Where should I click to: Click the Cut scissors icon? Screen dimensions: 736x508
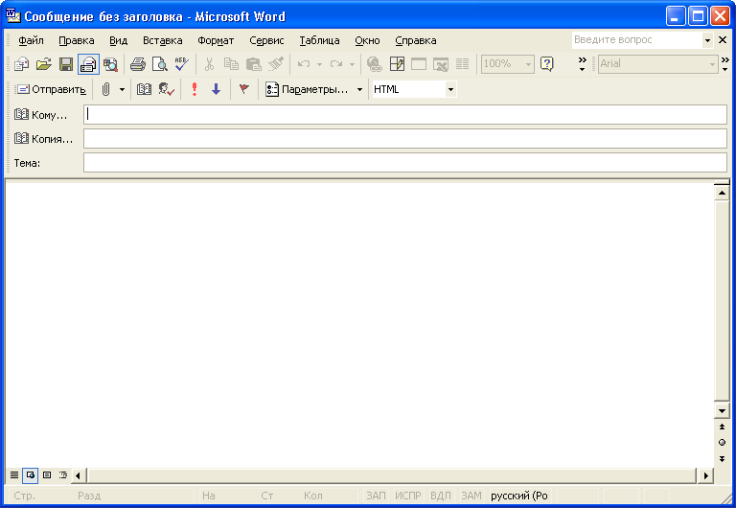(209, 64)
